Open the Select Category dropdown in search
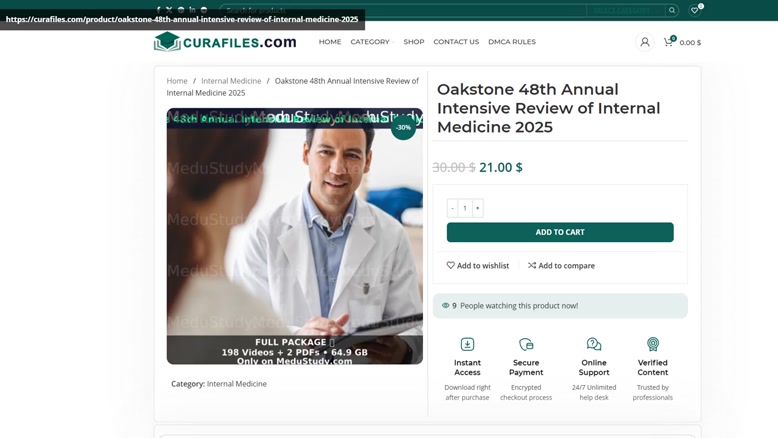Image resolution: width=778 pixels, height=438 pixels. coord(626,10)
